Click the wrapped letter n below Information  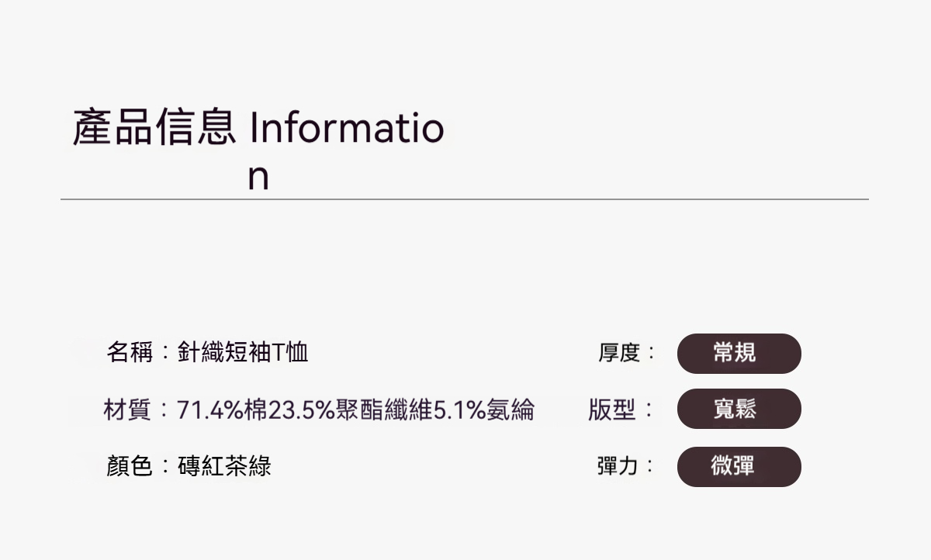(x=258, y=178)
